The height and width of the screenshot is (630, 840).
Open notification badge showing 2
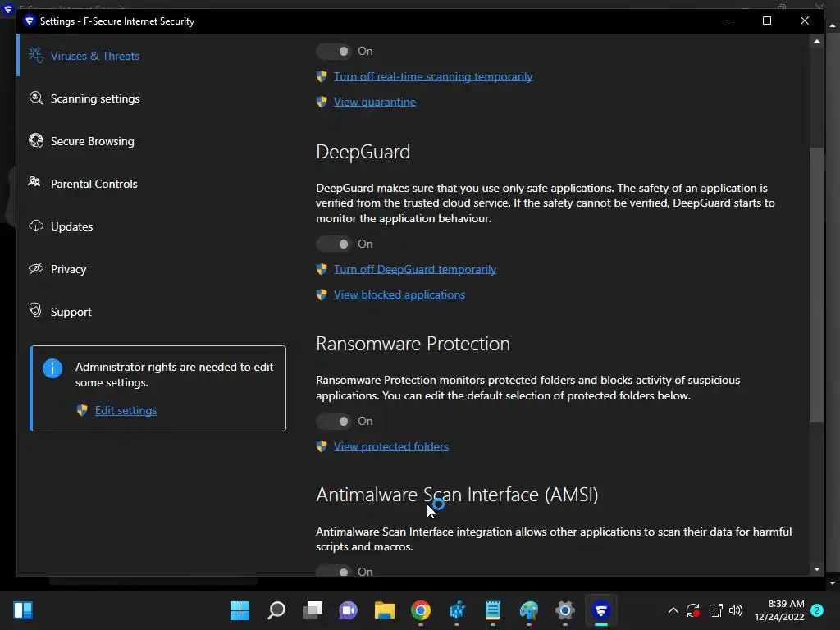coord(817,610)
